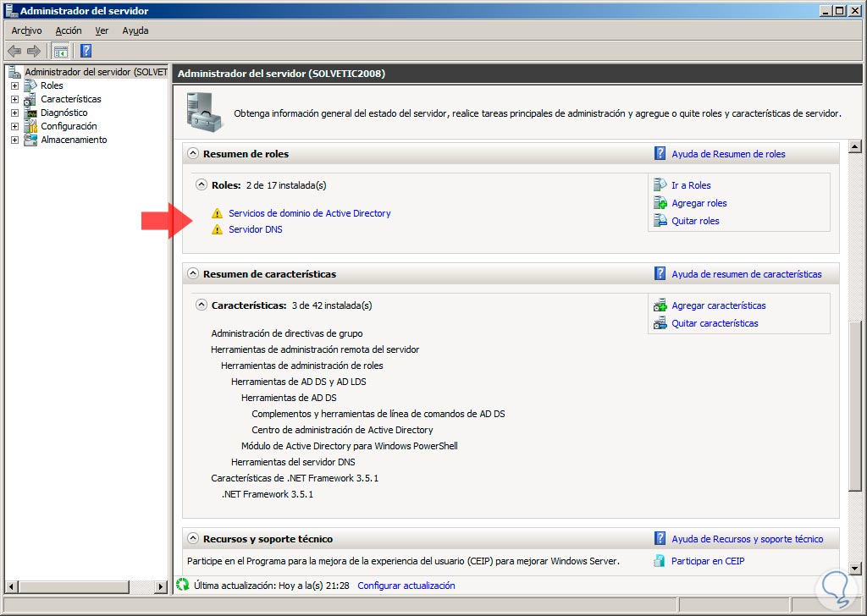Click the Ir a Roles icon
The height and width of the screenshot is (616, 867).
point(660,185)
